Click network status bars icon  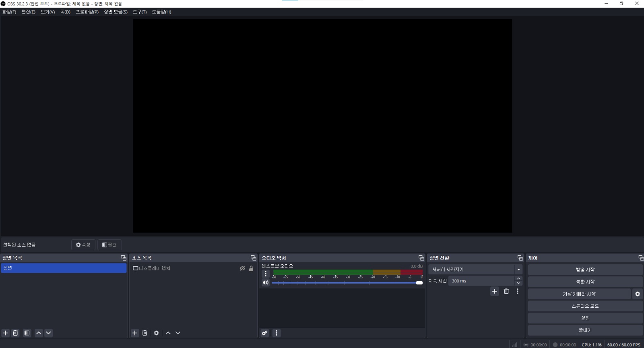click(515, 345)
